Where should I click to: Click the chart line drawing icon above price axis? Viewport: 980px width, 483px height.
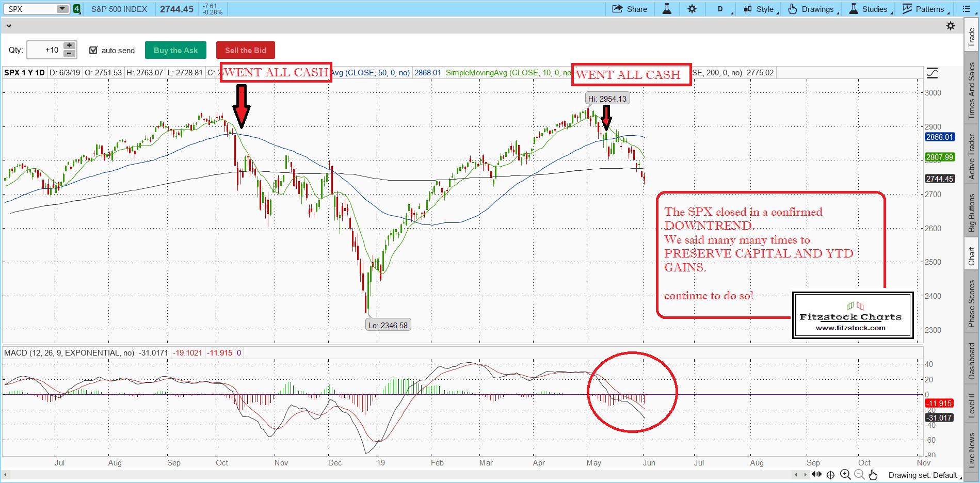pos(932,73)
